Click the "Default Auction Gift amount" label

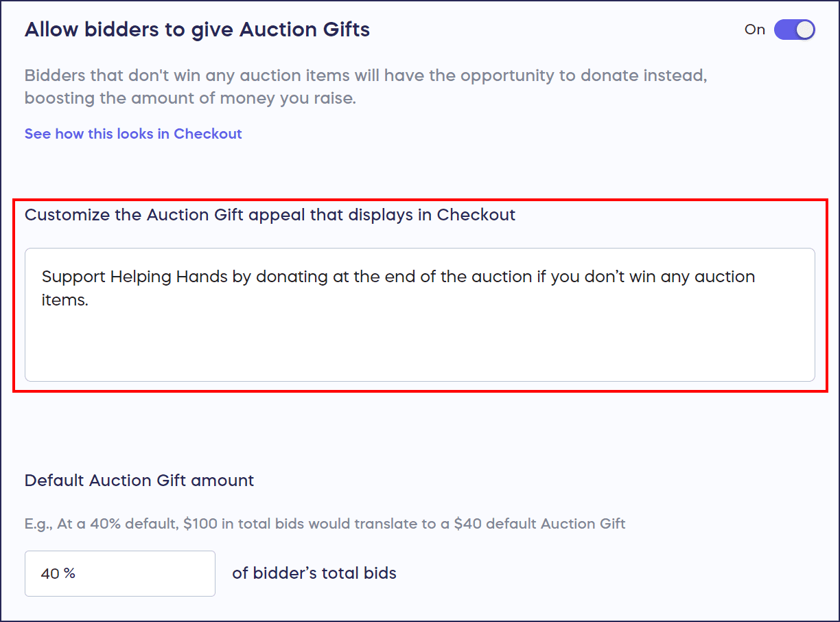click(x=139, y=481)
